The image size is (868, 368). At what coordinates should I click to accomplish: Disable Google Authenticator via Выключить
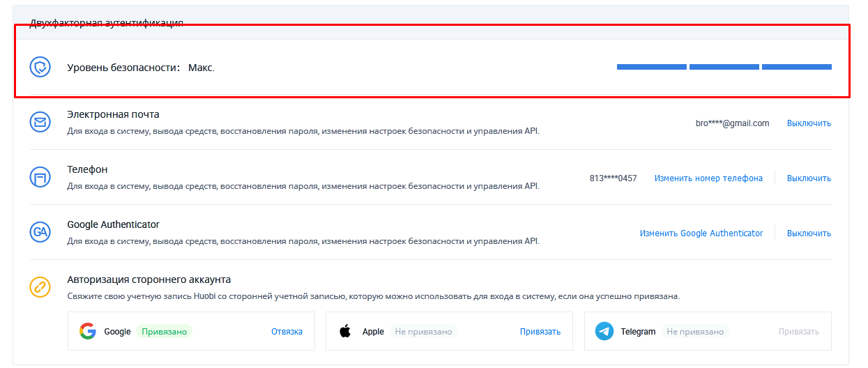(x=809, y=233)
